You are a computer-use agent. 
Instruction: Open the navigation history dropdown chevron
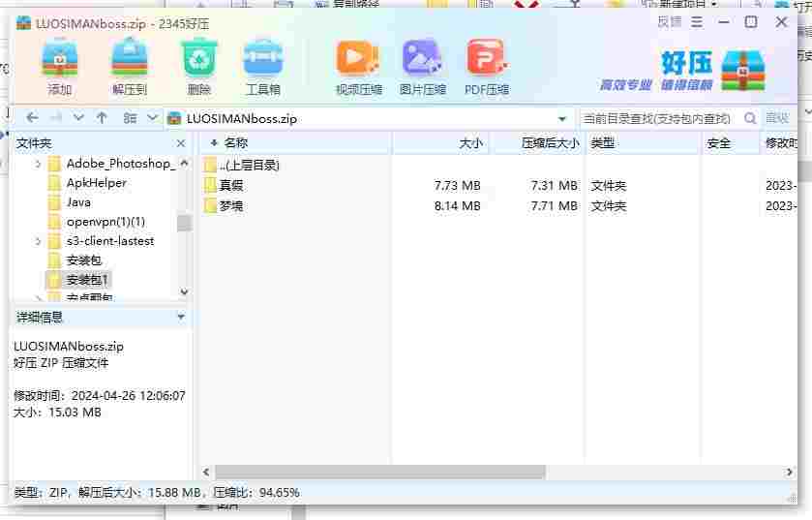[x=78, y=118]
